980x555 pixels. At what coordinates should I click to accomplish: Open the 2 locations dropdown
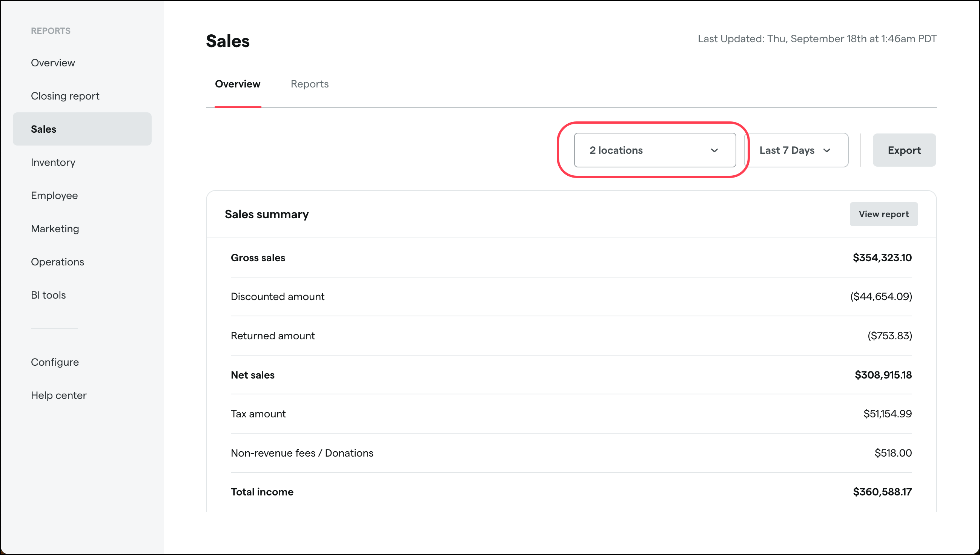coord(654,150)
